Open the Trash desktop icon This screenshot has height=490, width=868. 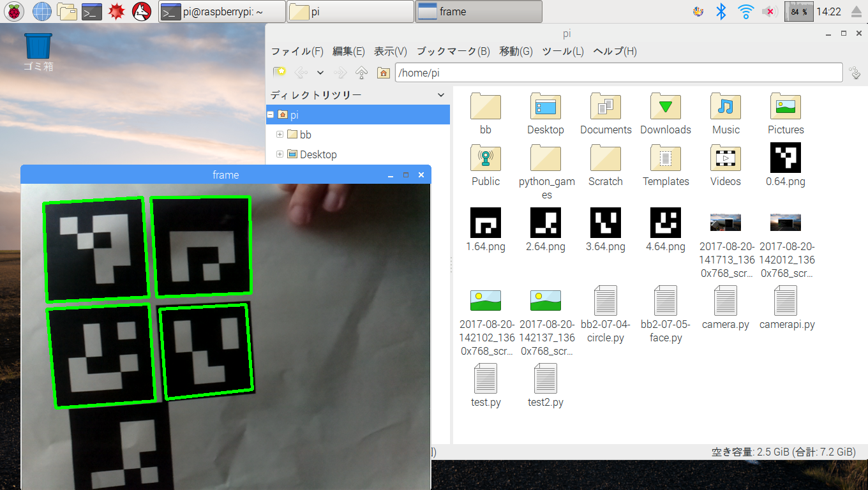tap(38, 51)
